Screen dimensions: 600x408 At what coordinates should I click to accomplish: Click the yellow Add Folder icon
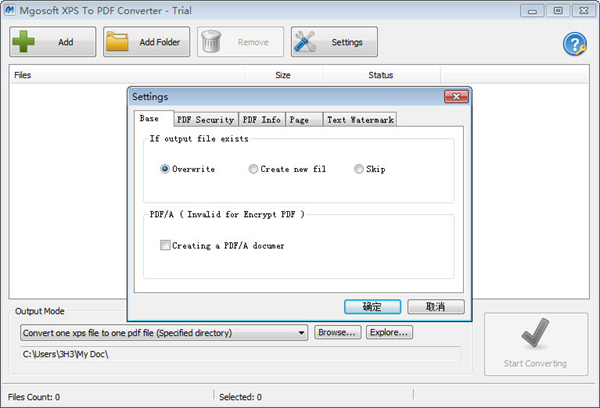tap(117, 42)
